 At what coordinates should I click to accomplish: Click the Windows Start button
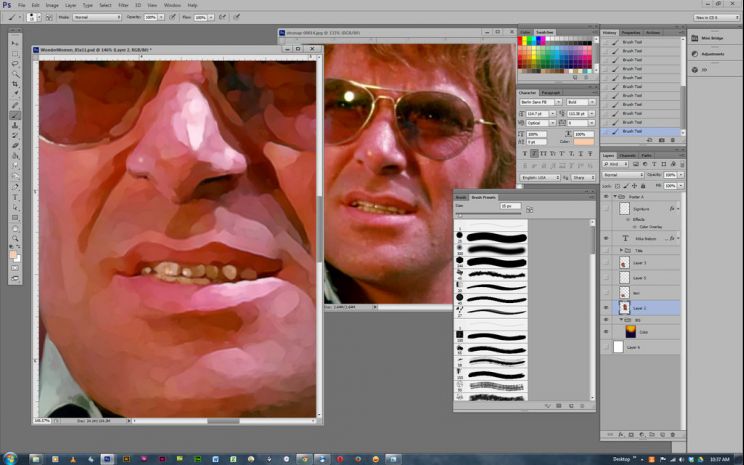[10, 458]
